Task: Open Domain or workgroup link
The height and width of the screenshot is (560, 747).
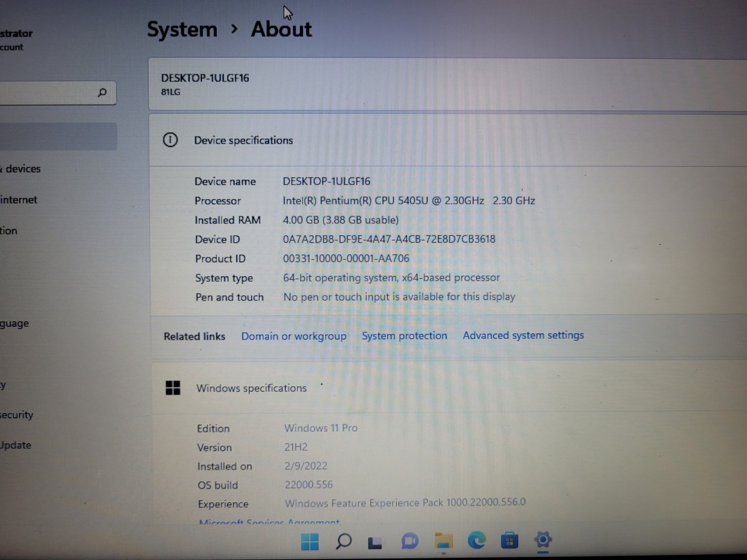Action: [x=294, y=336]
